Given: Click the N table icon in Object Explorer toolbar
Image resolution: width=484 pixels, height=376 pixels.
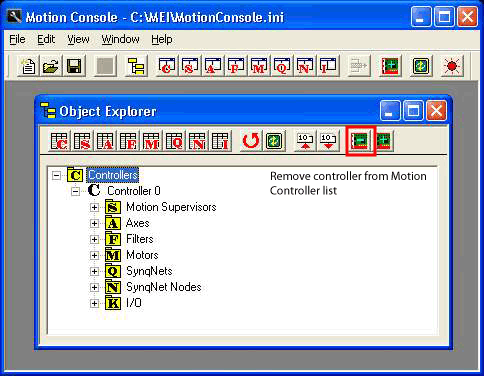Looking at the screenshot, I should tap(197, 141).
